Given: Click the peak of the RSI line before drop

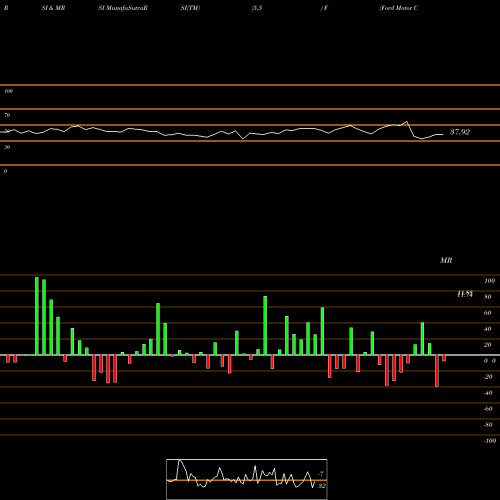Looking at the screenshot, I should pos(407,122).
